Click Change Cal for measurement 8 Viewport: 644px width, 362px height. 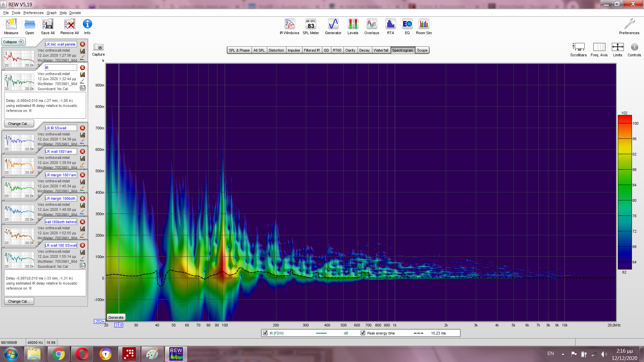click(x=19, y=301)
